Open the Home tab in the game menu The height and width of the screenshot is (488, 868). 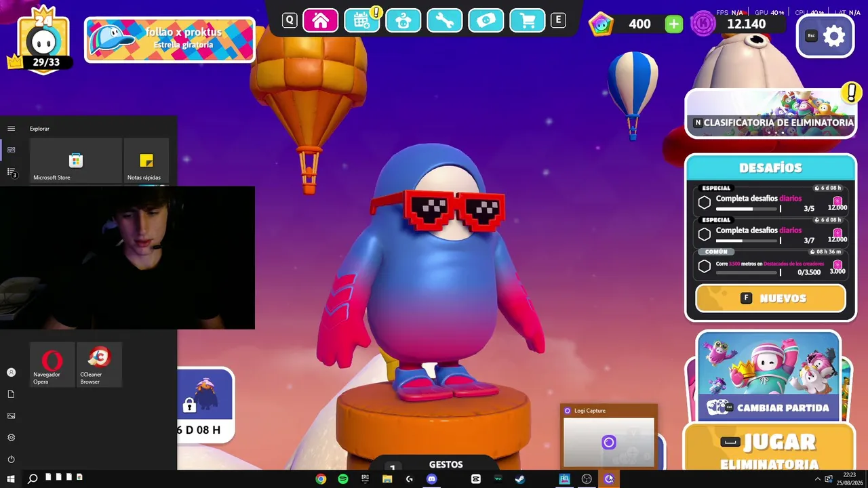[320, 20]
